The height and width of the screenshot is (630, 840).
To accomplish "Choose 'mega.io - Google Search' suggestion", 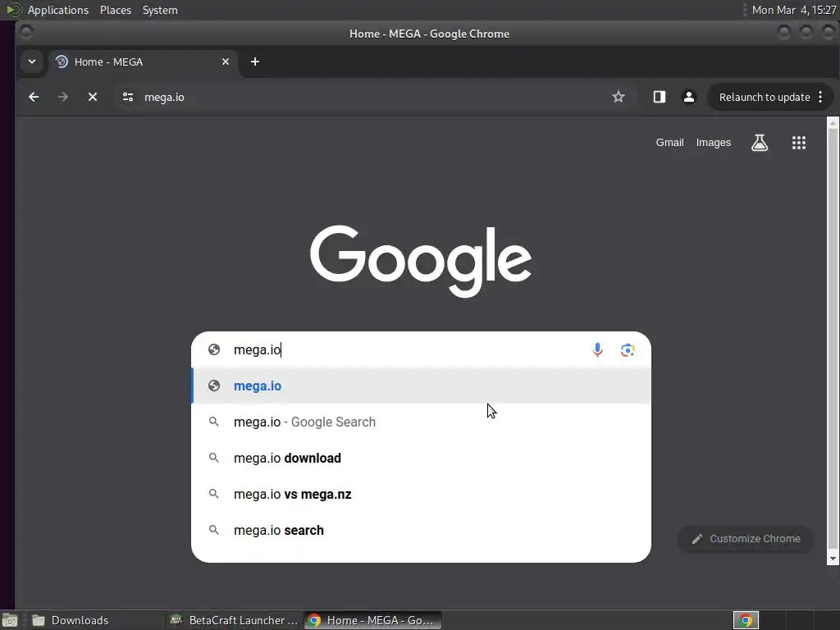I will [x=421, y=422].
